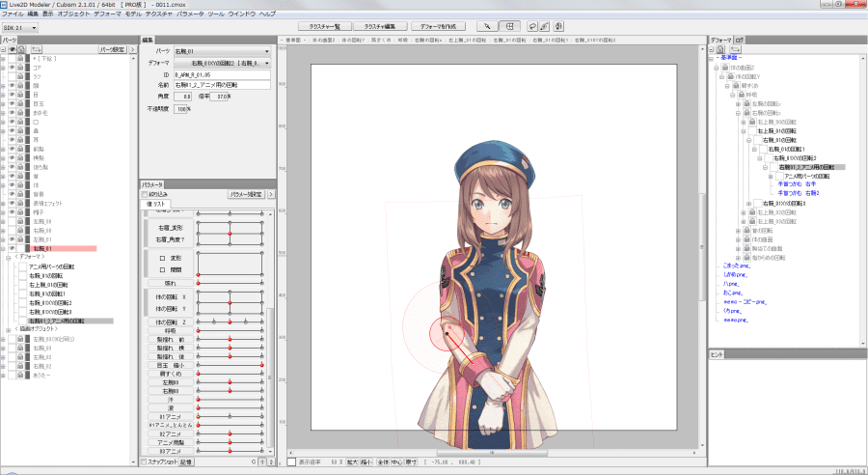Viewport: 868px width, 475px height.
Task: Open the テクスチャ menu
Action: 159,14
